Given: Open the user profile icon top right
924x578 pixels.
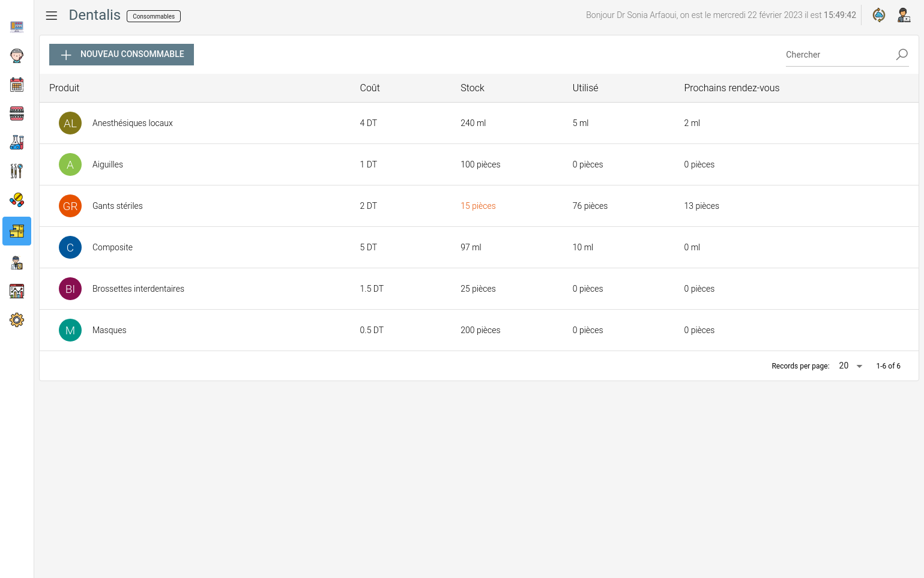Looking at the screenshot, I should [x=904, y=15].
